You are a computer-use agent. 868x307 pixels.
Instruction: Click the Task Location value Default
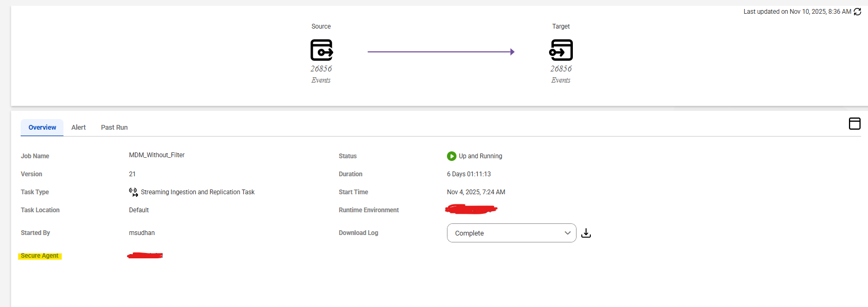[139, 210]
